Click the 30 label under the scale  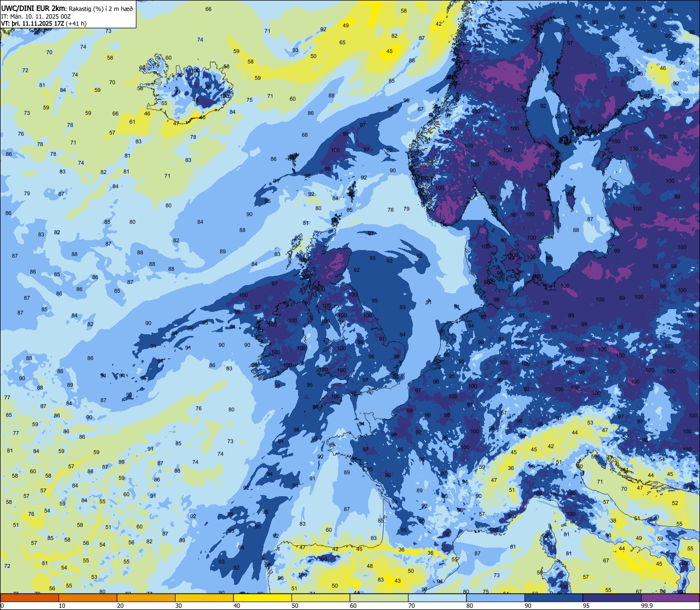[x=178, y=606]
